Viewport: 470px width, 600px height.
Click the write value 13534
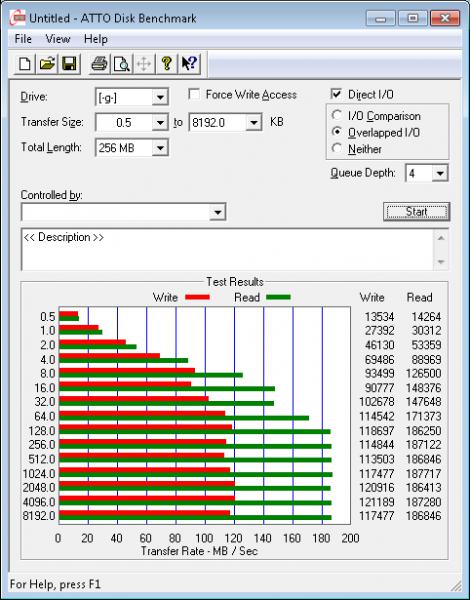pyautogui.click(x=379, y=317)
